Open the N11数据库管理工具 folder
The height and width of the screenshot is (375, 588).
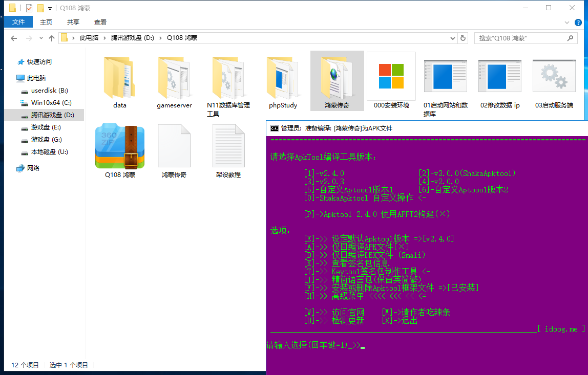228,86
